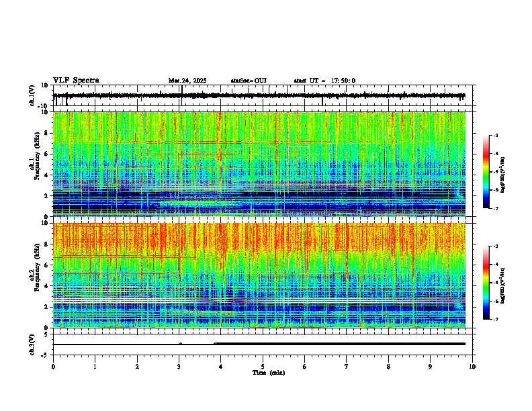Click time axis tick label "1"
This screenshot has height=411, width=532.
point(95,367)
